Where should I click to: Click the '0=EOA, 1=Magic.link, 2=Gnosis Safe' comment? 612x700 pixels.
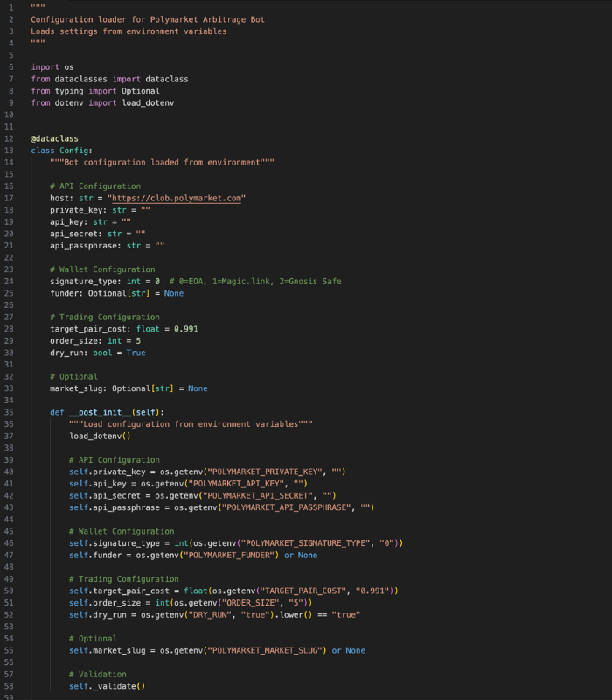tap(255, 282)
